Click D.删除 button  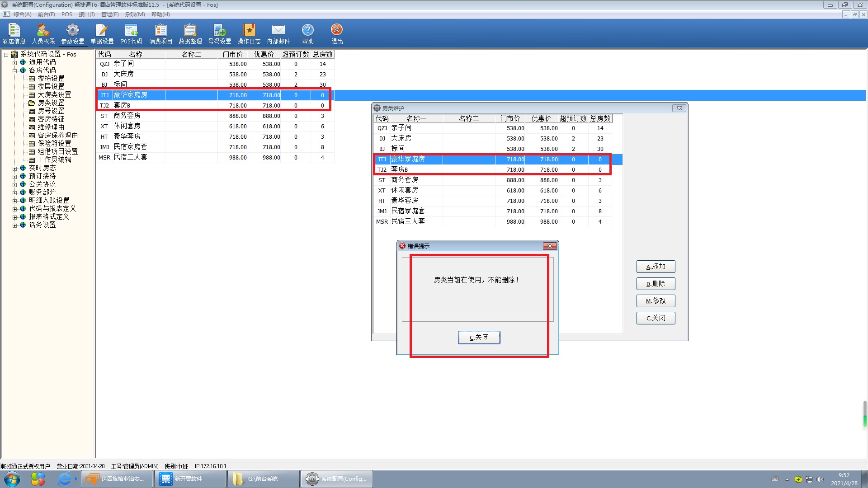click(x=656, y=284)
